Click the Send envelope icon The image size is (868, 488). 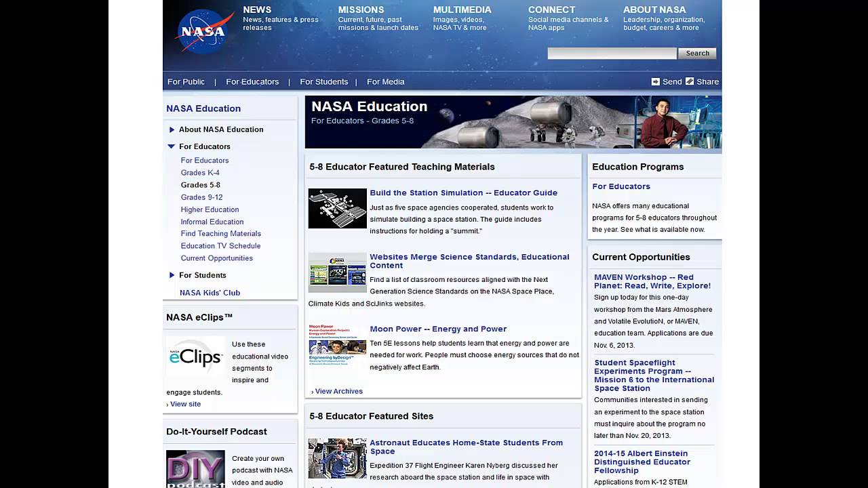pos(655,81)
